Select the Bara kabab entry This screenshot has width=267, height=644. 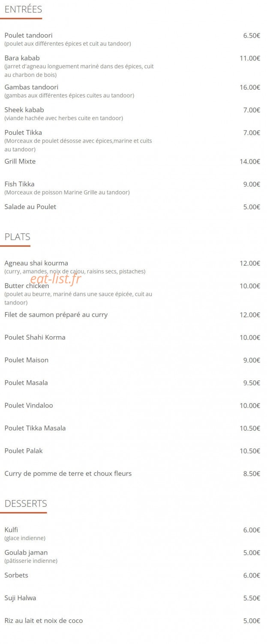tap(22, 58)
